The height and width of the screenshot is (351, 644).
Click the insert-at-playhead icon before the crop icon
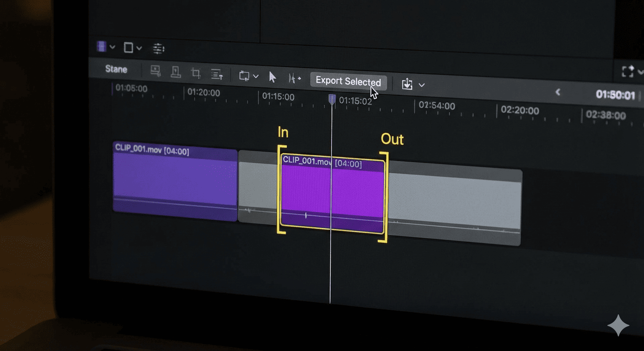[x=176, y=72]
